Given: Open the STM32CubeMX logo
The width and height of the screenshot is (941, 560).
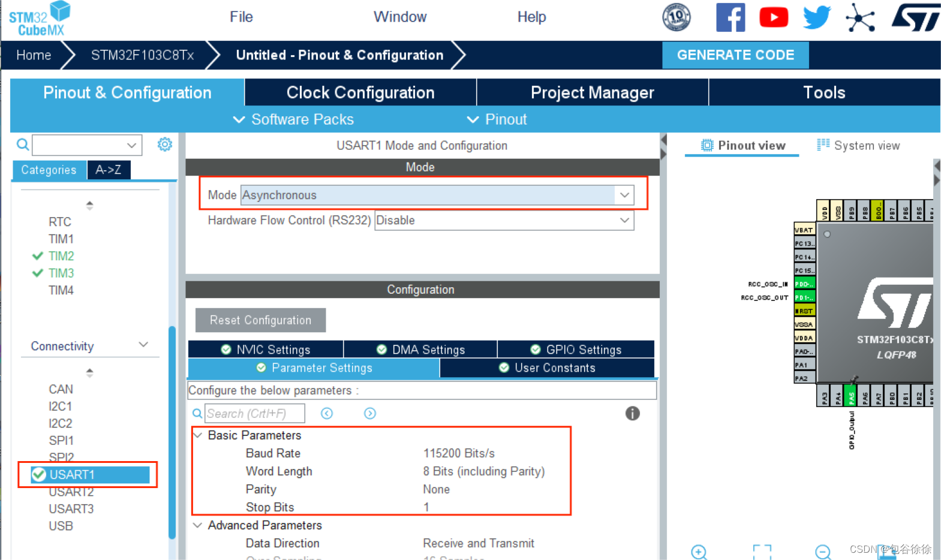Looking at the screenshot, I should [40, 19].
